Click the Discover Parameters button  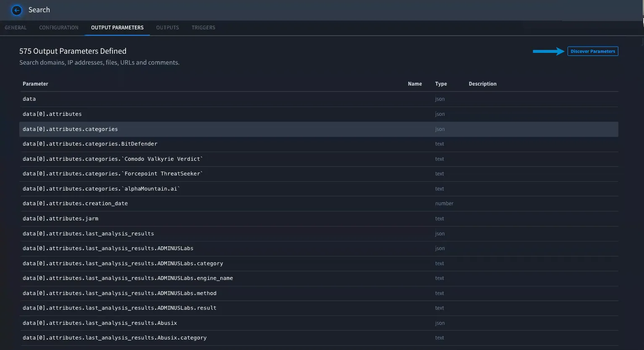[x=593, y=51]
